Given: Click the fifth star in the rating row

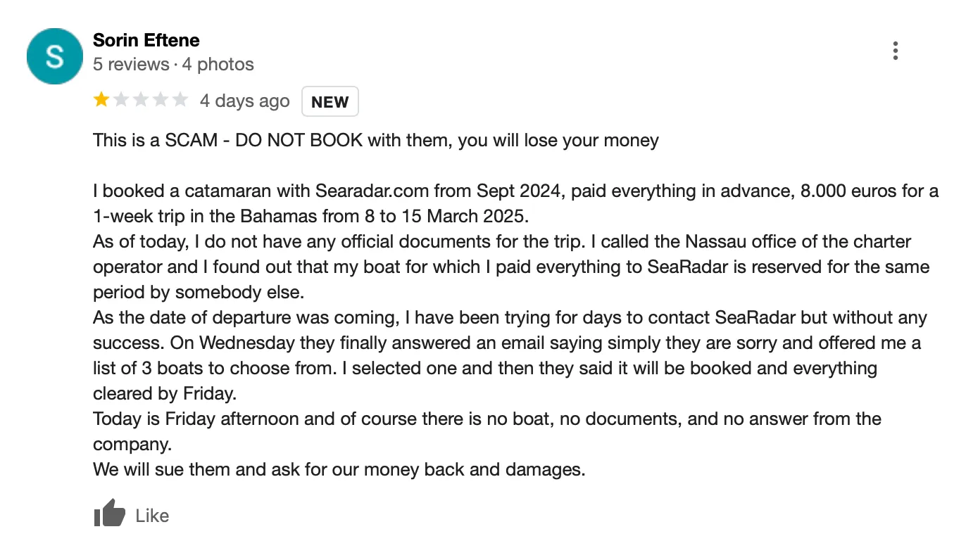Looking at the screenshot, I should point(180,100).
